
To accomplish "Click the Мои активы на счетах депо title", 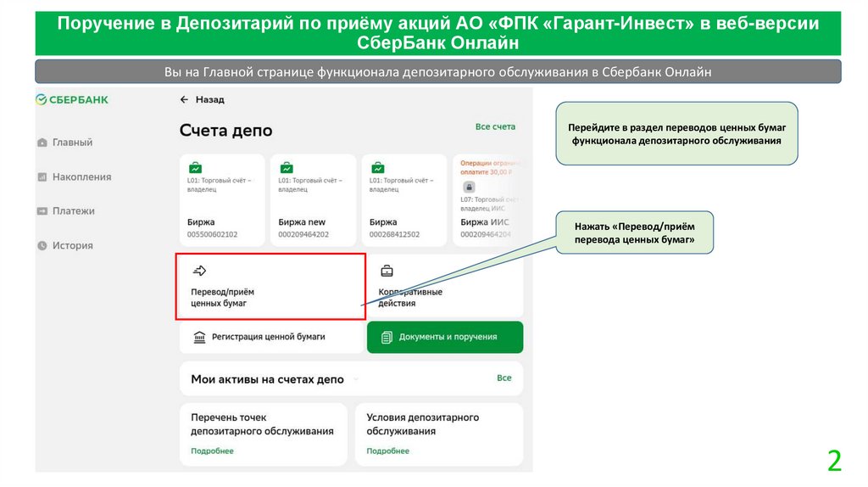I will point(267,379).
